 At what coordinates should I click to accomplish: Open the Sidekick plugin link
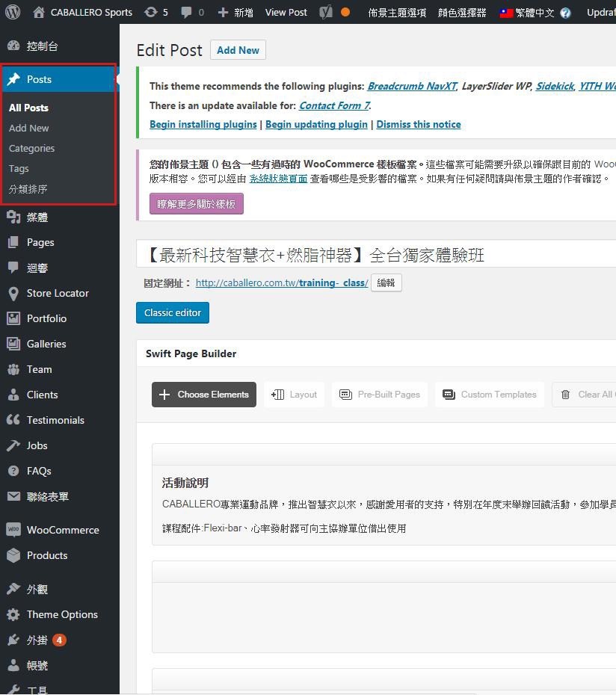tap(555, 86)
